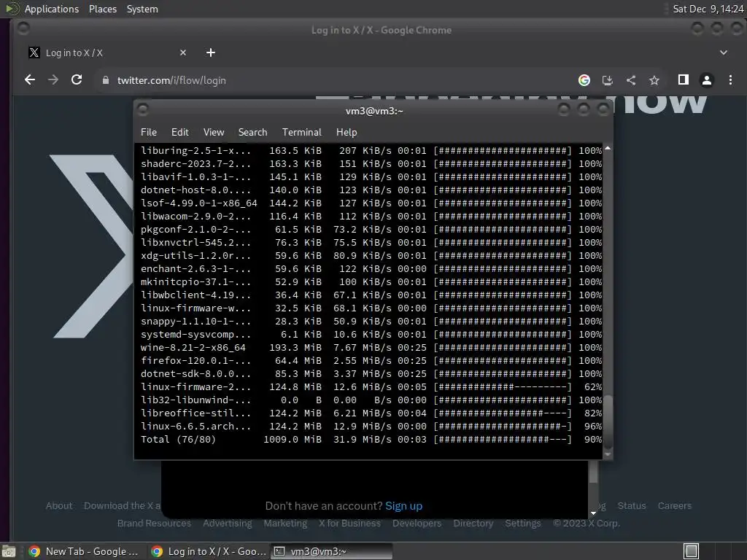Open the terminal Search menu

pyautogui.click(x=252, y=132)
